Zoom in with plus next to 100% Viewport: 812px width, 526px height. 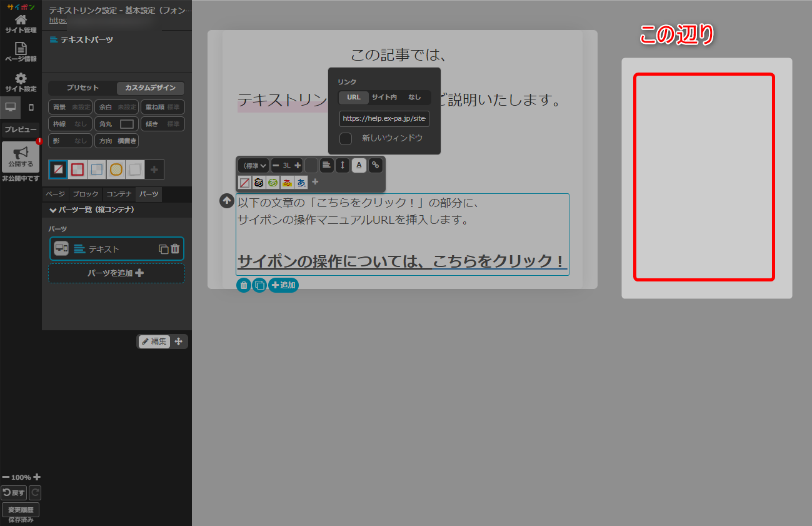coord(37,477)
